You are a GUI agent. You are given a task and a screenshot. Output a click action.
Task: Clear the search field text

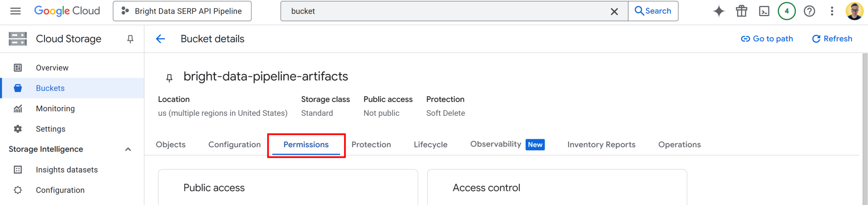(614, 11)
